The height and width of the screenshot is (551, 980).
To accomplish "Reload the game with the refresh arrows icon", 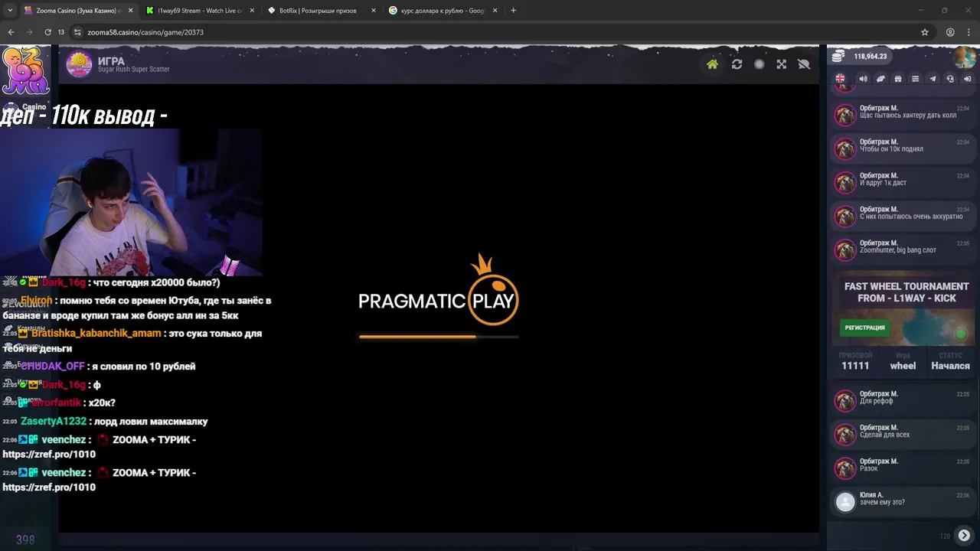I will (737, 64).
